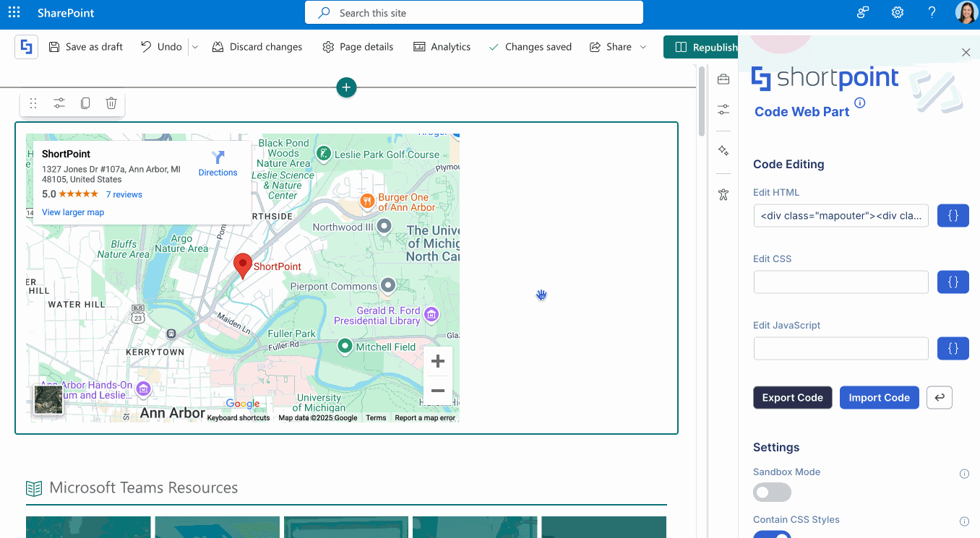Image resolution: width=980 pixels, height=538 pixels.
Task: Click Report a map error link
Action: 425,418
